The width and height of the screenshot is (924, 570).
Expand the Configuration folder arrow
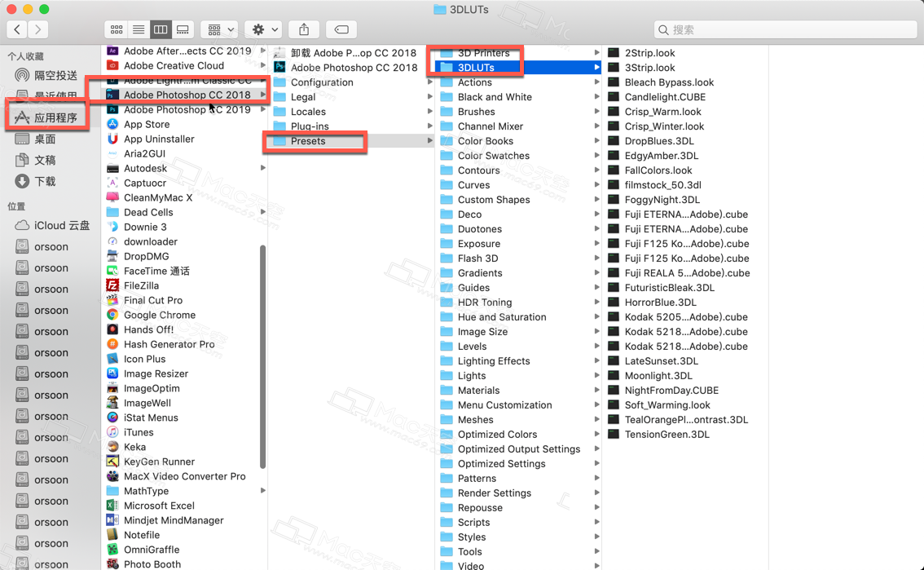click(x=430, y=82)
